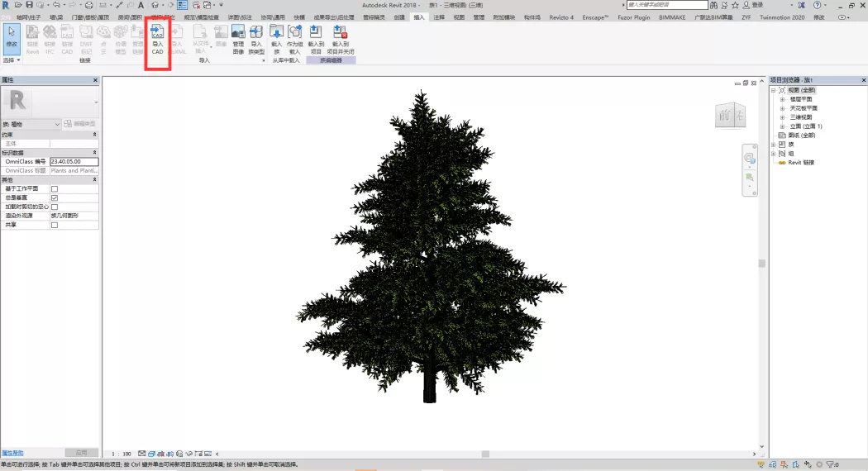Uncheck the 总是垂直 checkbox
Viewport: 868px width, 471px height.
(55, 198)
